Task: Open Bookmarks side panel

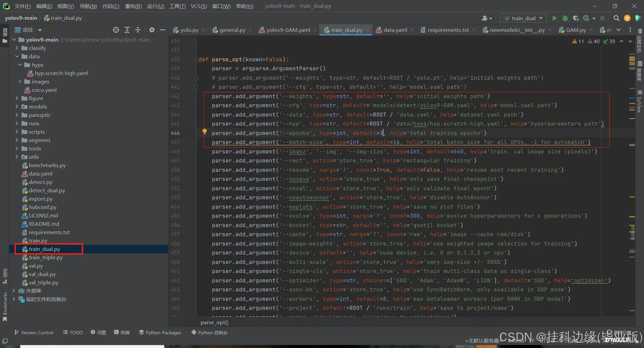Action: pos(5,306)
